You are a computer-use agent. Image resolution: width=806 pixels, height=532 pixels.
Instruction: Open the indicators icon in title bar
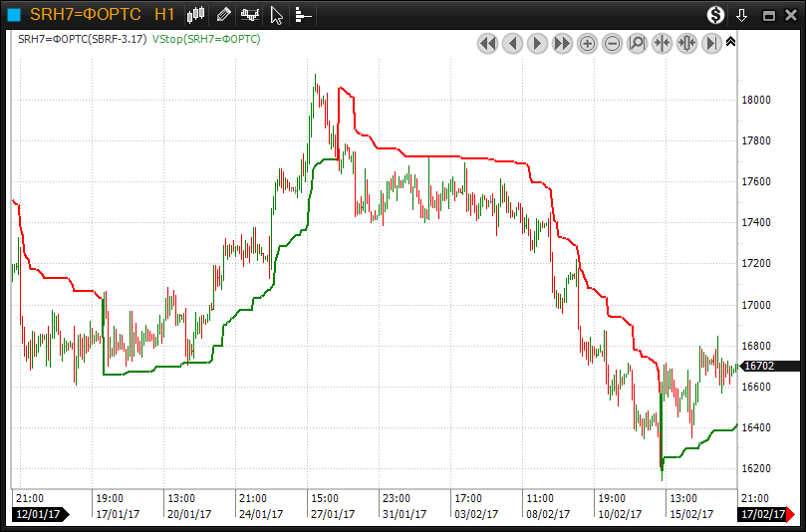pos(250,14)
